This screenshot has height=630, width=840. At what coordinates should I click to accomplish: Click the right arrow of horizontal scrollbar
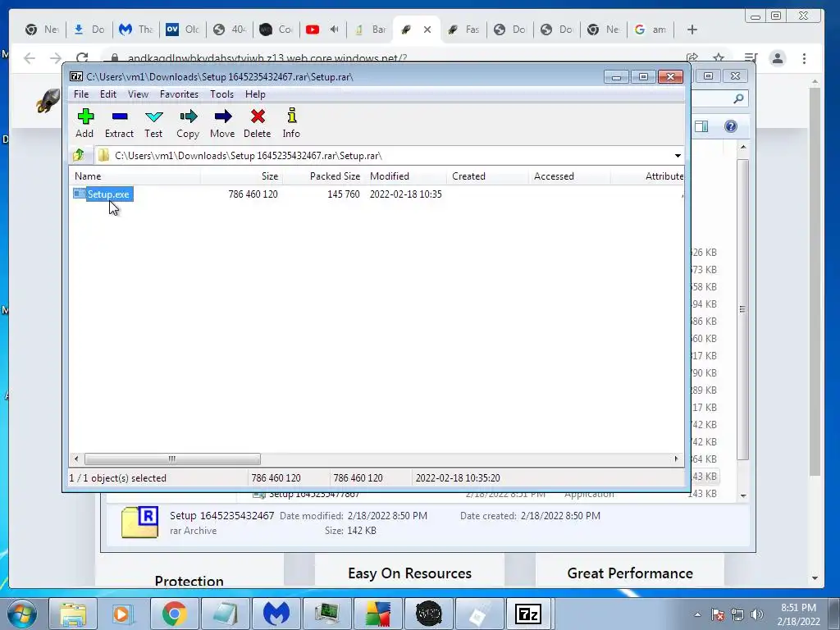[x=676, y=459]
